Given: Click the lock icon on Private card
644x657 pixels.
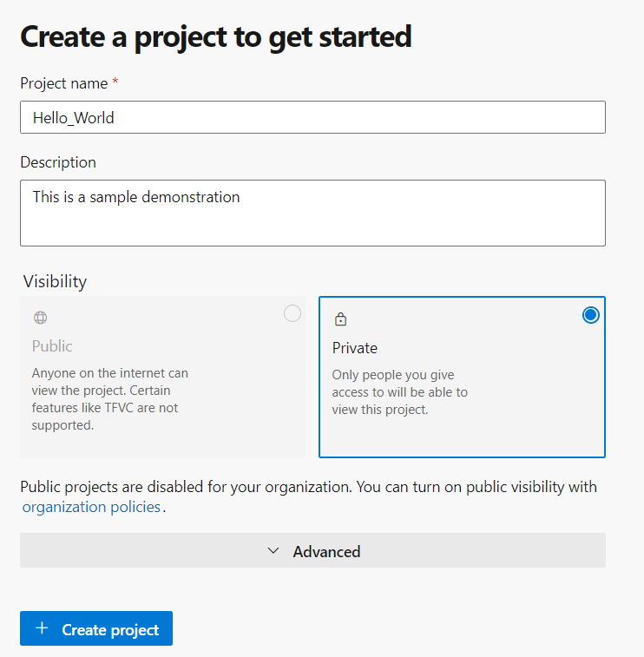Looking at the screenshot, I should [x=340, y=319].
